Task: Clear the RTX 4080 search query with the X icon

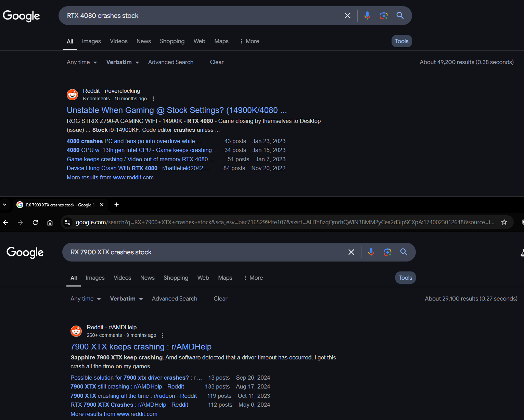Action: (347, 16)
